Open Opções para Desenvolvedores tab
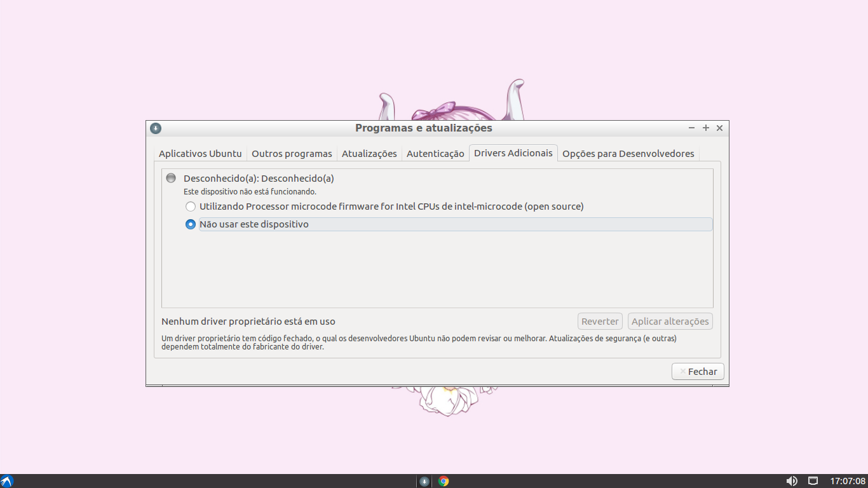Image resolution: width=868 pixels, height=488 pixels. 628,154
